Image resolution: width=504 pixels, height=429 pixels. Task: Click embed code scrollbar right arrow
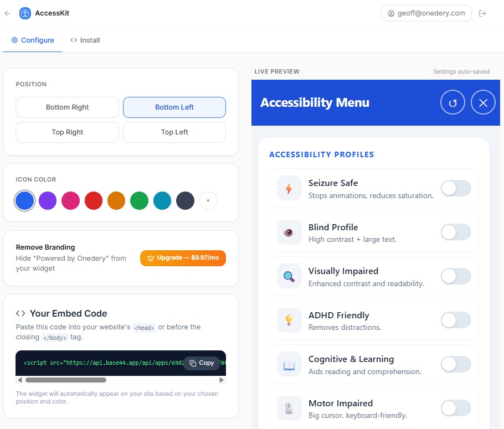[222, 380]
